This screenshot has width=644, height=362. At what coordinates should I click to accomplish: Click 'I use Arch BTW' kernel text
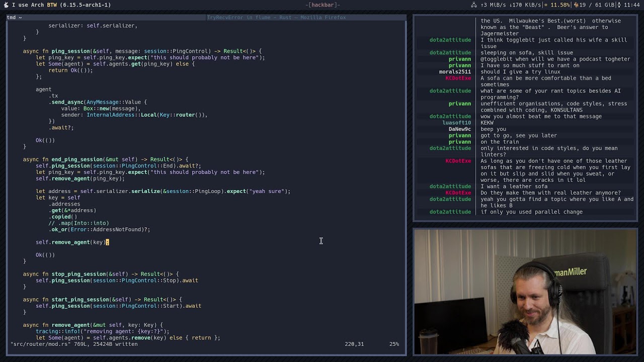tap(61, 5)
